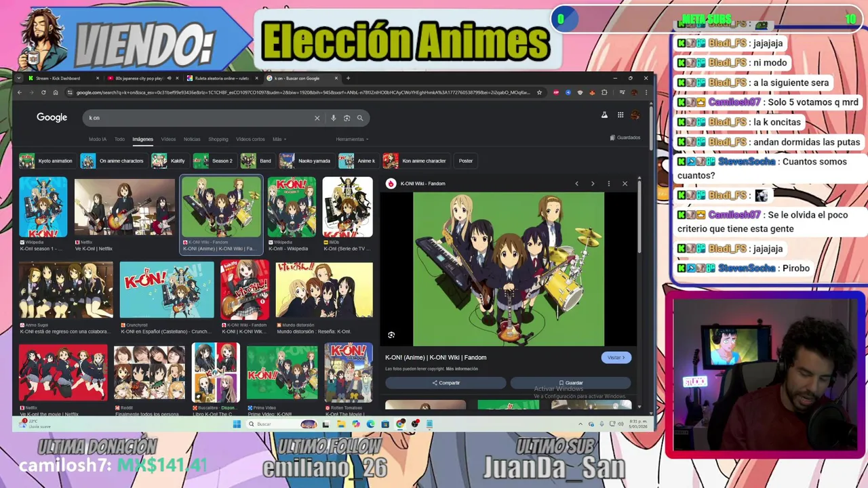The height and width of the screenshot is (488, 868).
Task: Go back in Chrome
Action: click(x=20, y=92)
